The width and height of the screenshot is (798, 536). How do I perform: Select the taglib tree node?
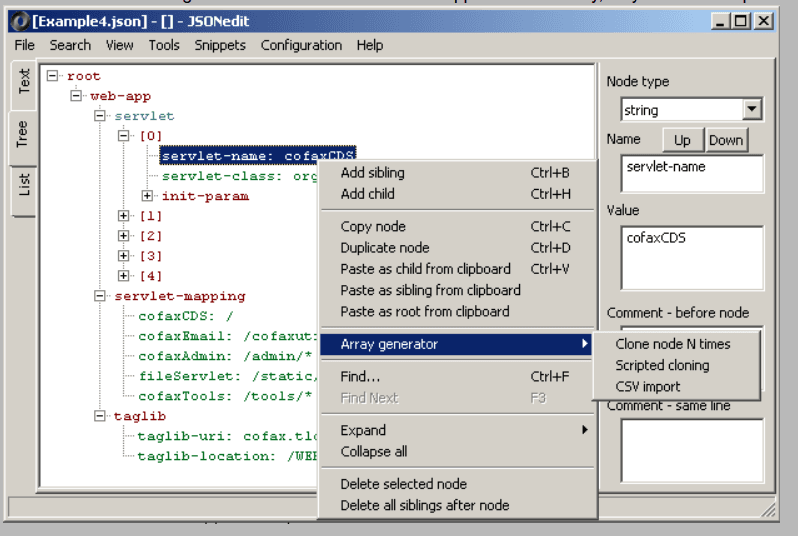pos(139,416)
